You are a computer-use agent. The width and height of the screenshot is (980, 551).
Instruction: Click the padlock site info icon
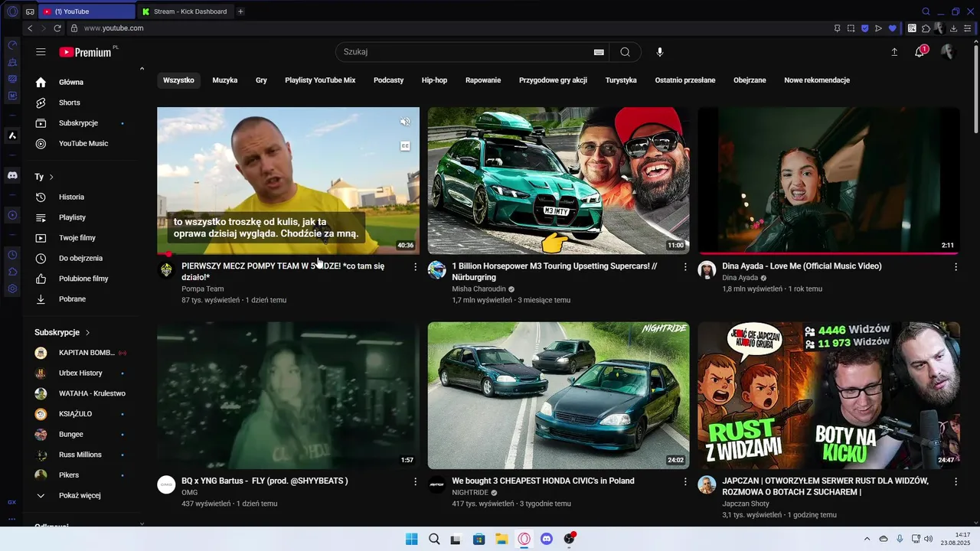[74, 28]
